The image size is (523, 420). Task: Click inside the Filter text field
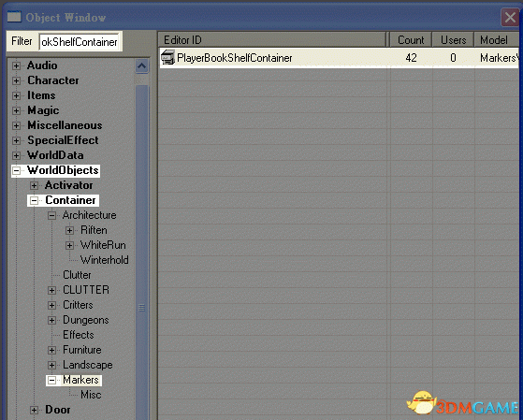pyautogui.click(x=79, y=42)
